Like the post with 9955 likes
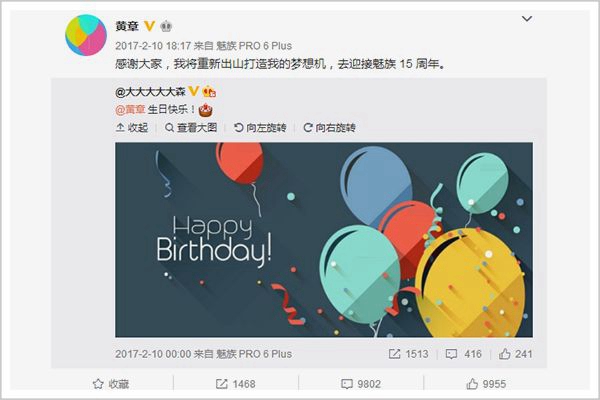600x400 pixels. pos(486,384)
